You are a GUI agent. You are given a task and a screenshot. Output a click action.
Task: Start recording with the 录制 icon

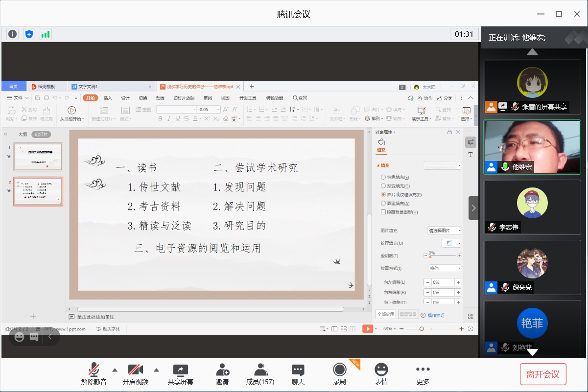339,374
